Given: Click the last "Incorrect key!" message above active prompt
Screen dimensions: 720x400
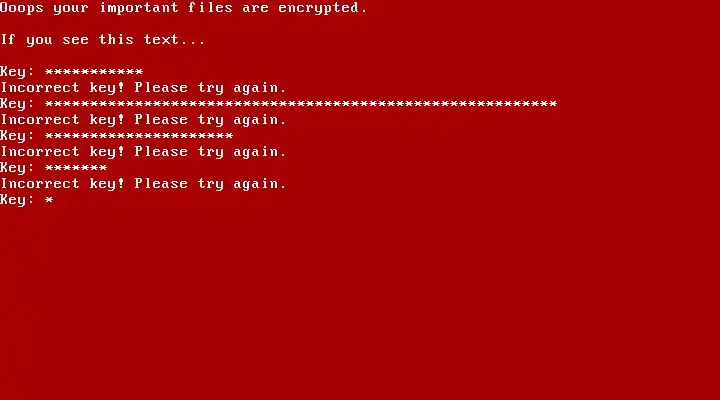Looking at the screenshot, I should point(62,184).
